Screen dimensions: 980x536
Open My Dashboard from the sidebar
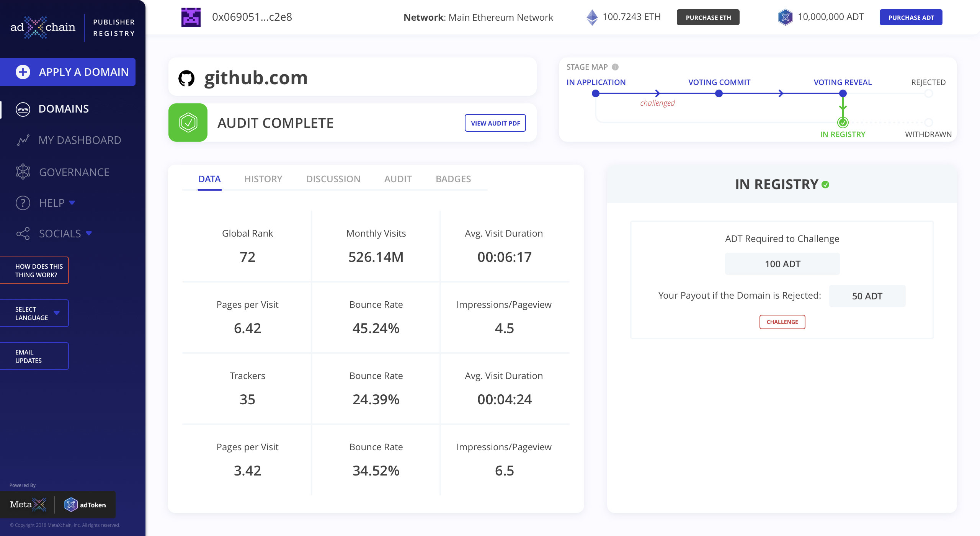[x=79, y=140]
